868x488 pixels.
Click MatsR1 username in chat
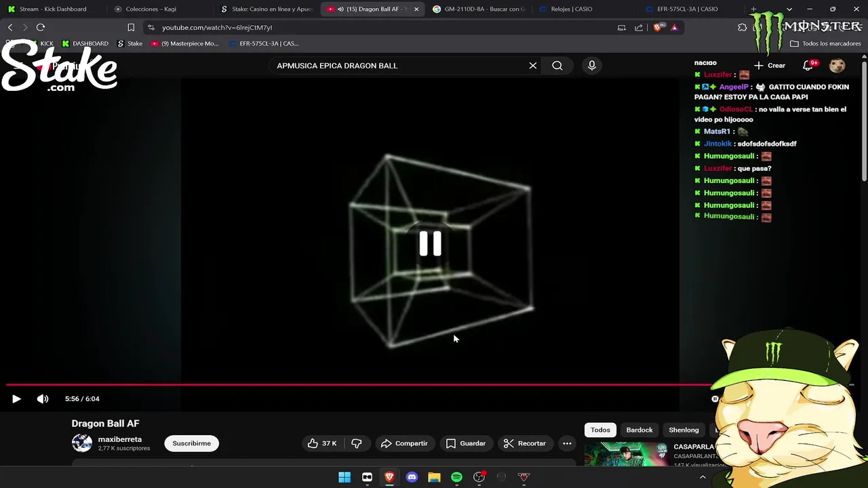point(717,131)
